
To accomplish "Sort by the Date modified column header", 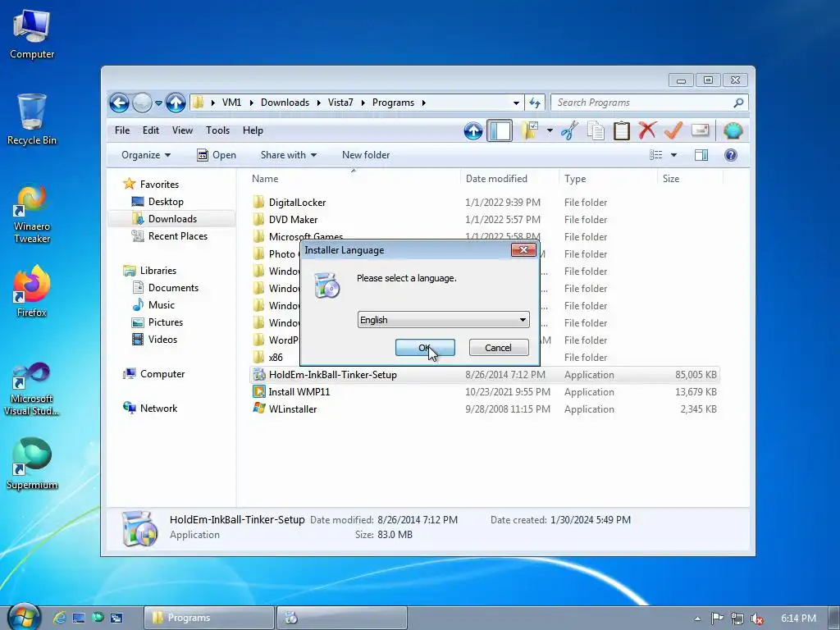I will point(496,178).
